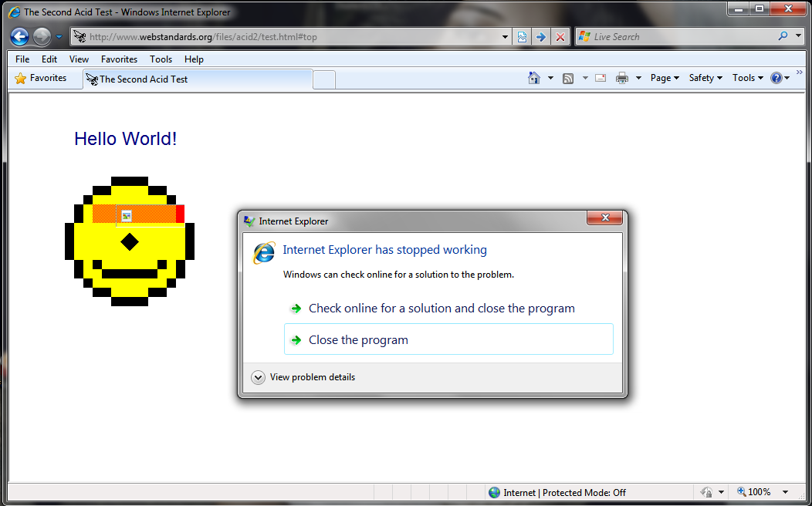Click the search magnifier icon
This screenshot has width=812, height=506.
pos(783,36)
